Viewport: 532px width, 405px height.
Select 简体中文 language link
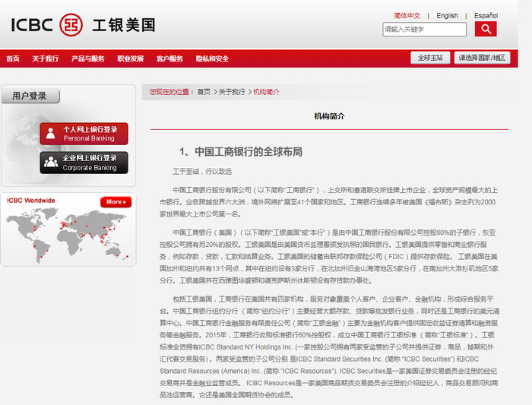(x=407, y=15)
